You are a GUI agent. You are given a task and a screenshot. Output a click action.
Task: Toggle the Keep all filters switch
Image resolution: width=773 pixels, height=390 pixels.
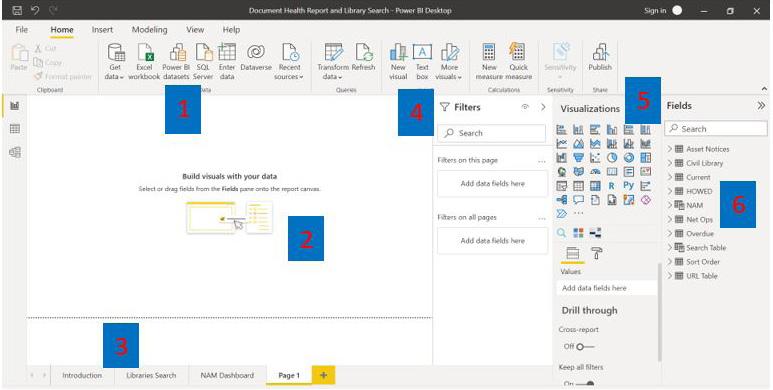coord(586,384)
